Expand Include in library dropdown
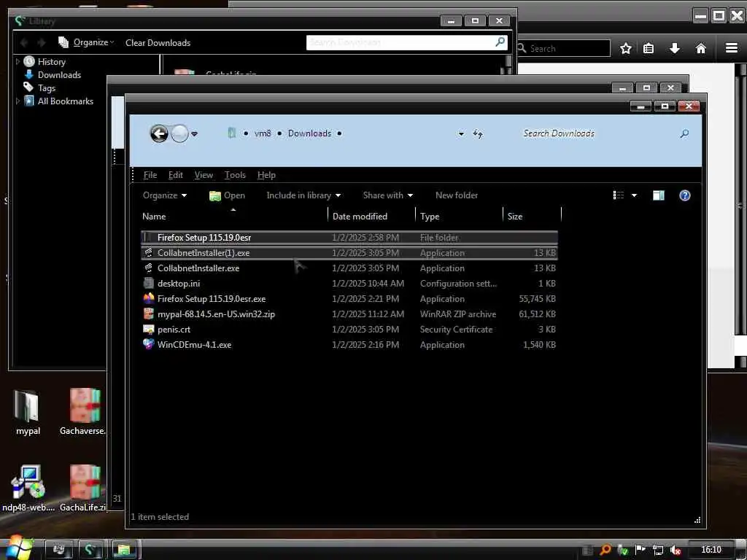The width and height of the screenshot is (747, 560). (x=303, y=195)
